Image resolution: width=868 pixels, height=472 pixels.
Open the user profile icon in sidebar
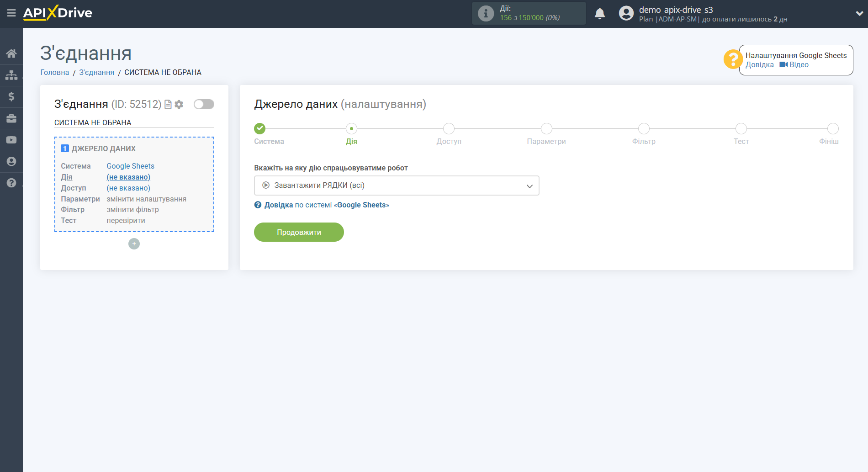[11, 161]
